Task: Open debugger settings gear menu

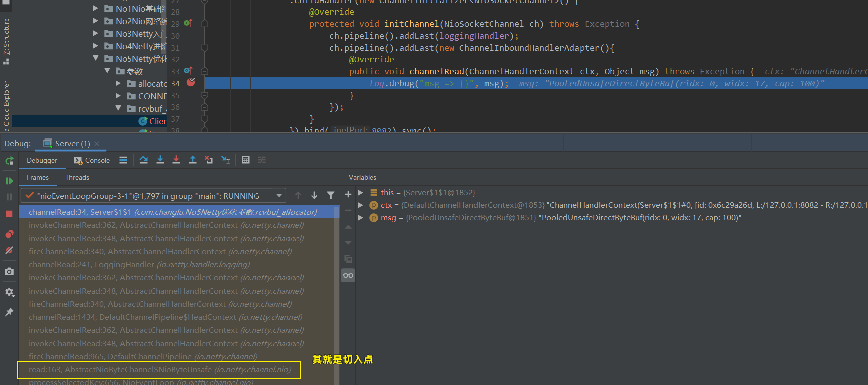Action: [9, 292]
